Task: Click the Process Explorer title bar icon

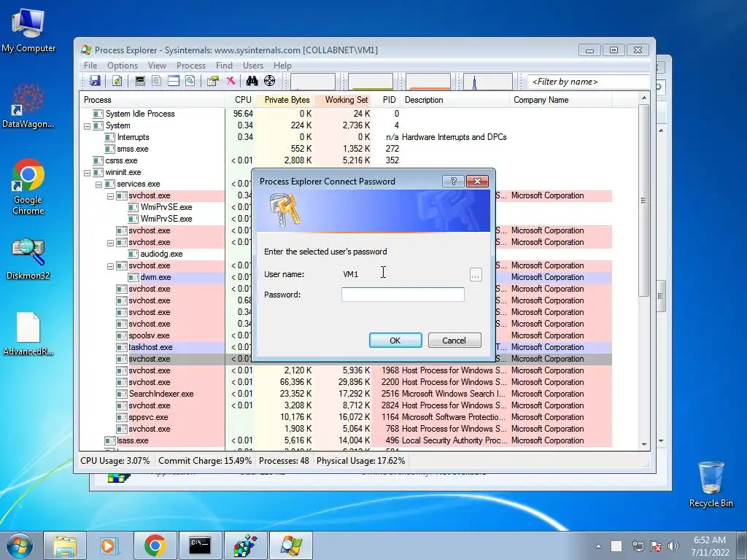Action: [86, 50]
